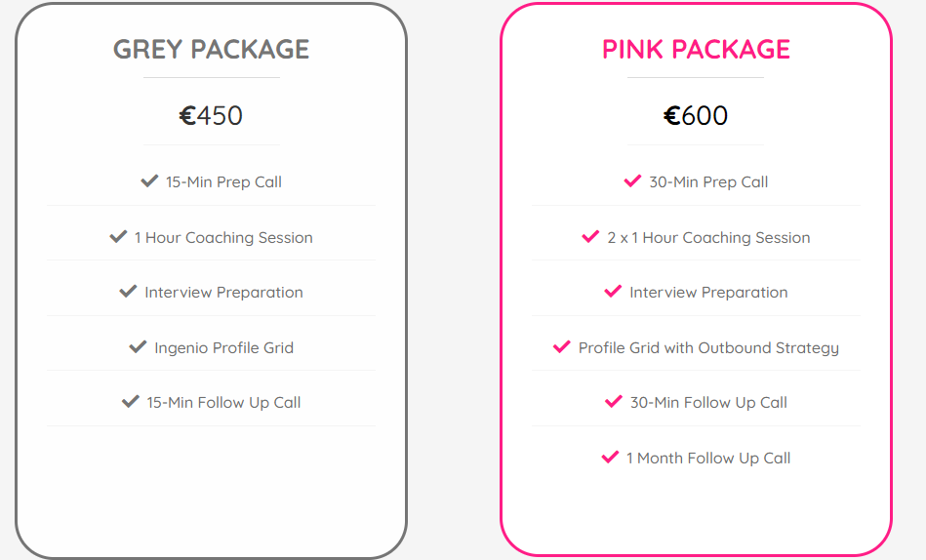The height and width of the screenshot is (560, 926).
Task: Click pink checkmark beside 2 x 1 Hour Coaching Session
Action: [590, 236]
